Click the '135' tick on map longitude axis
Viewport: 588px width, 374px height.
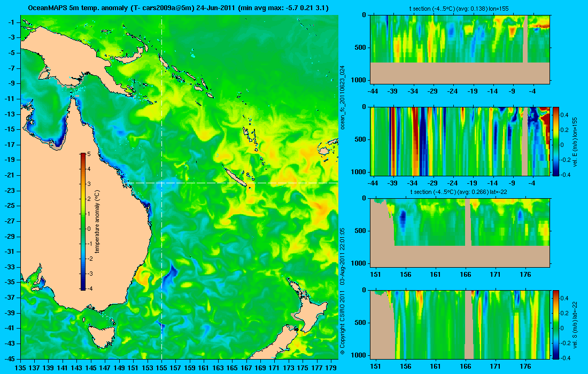click(x=20, y=368)
